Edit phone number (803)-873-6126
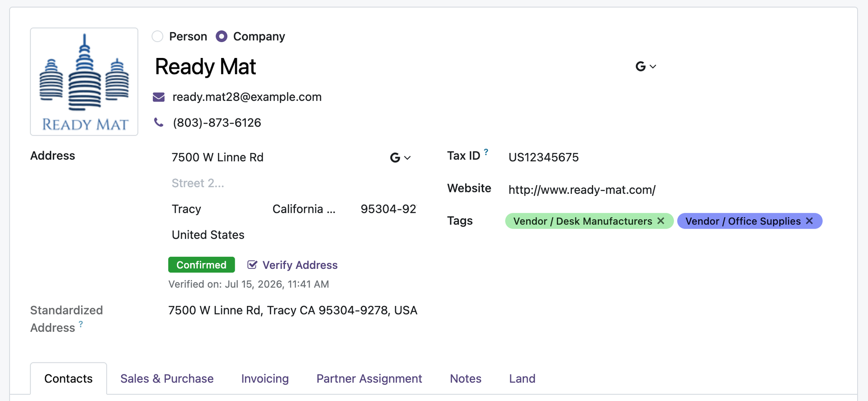 tap(217, 123)
